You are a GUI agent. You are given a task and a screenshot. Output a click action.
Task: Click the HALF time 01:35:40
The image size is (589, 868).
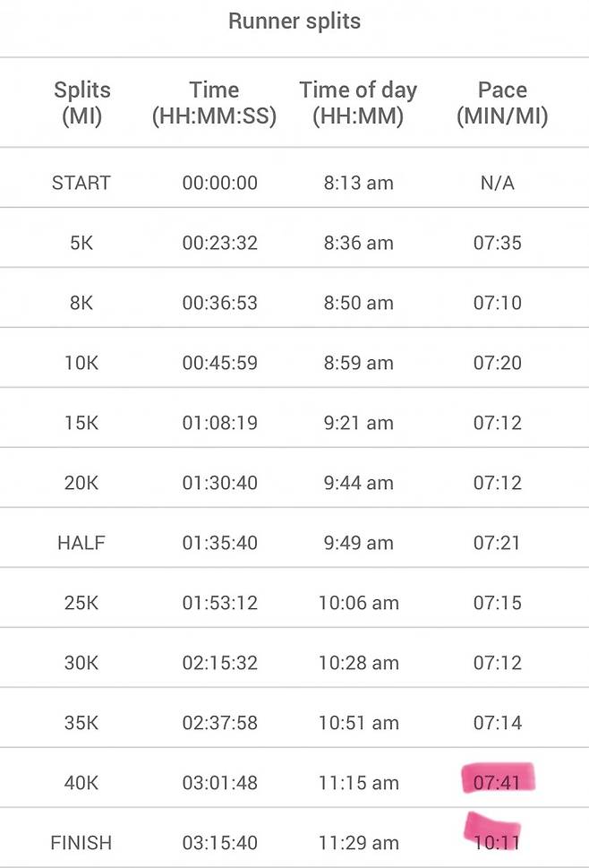tap(220, 543)
